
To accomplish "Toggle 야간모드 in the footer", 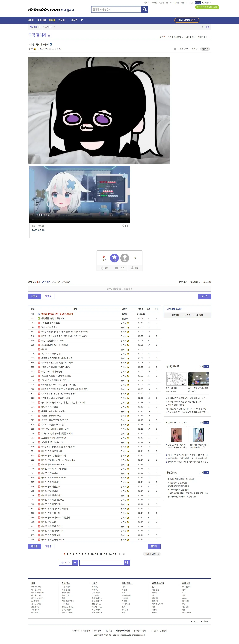I will 195,621.
